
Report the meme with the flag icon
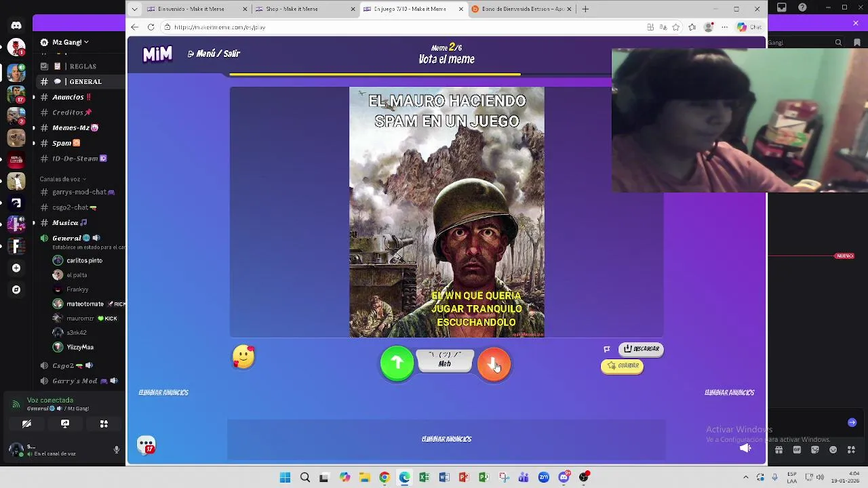pos(607,349)
